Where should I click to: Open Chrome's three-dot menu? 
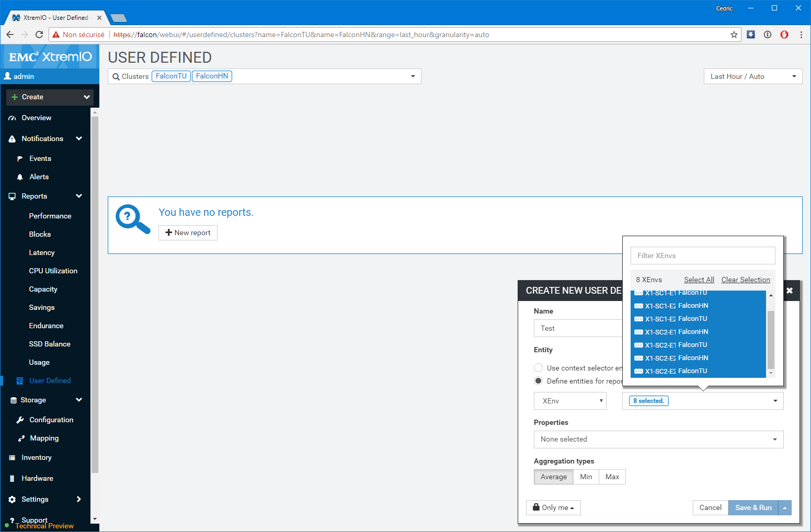pos(801,34)
